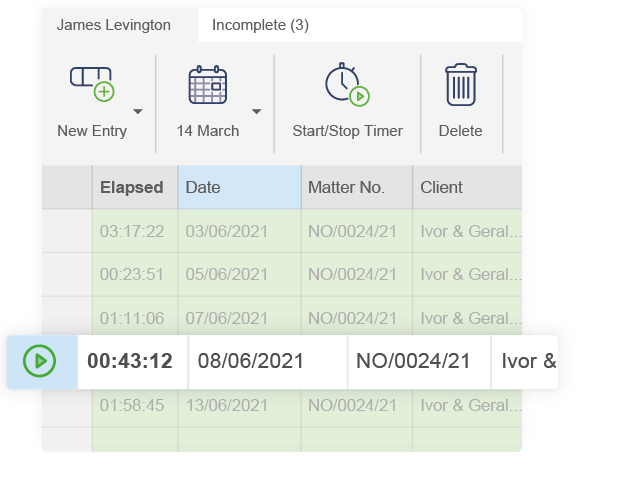This screenshot has width=639, height=500.
Task: Sort by the Elapsed column header
Action: pos(135,187)
